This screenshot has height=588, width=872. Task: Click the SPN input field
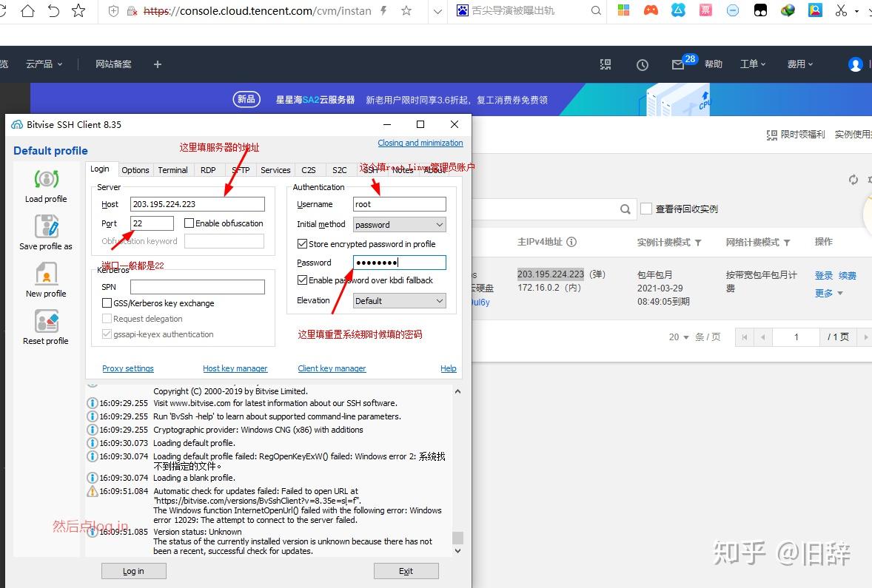pyautogui.click(x=198, y=287)
